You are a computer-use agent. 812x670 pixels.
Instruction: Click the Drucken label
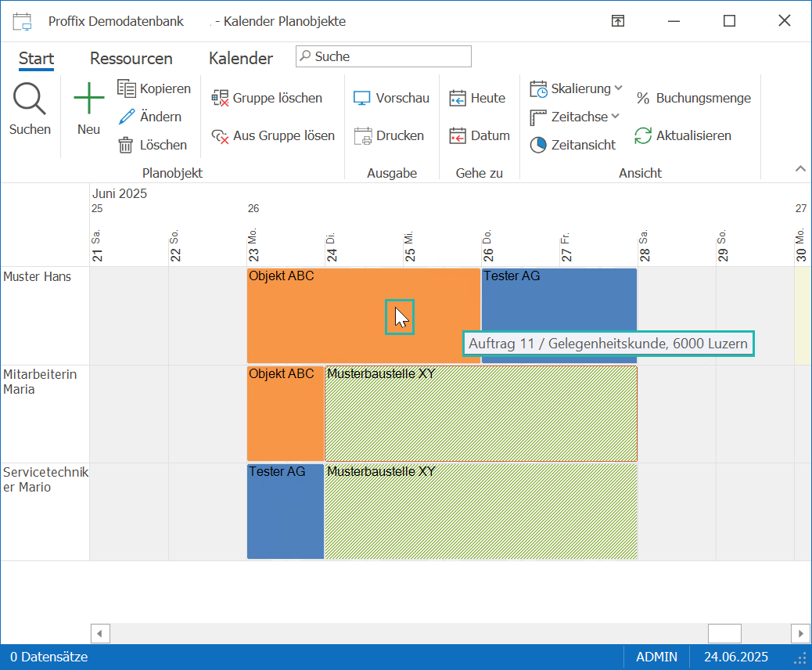(401, 135)
